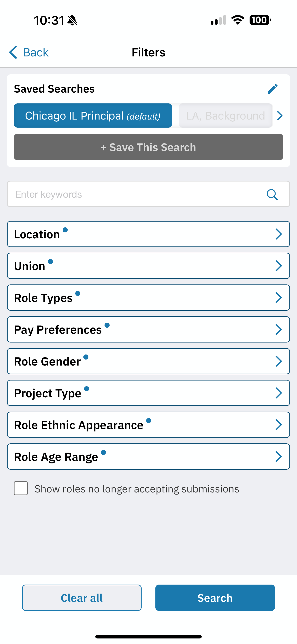Tap the magnifying glass icon in keywords field

point(272,194)
